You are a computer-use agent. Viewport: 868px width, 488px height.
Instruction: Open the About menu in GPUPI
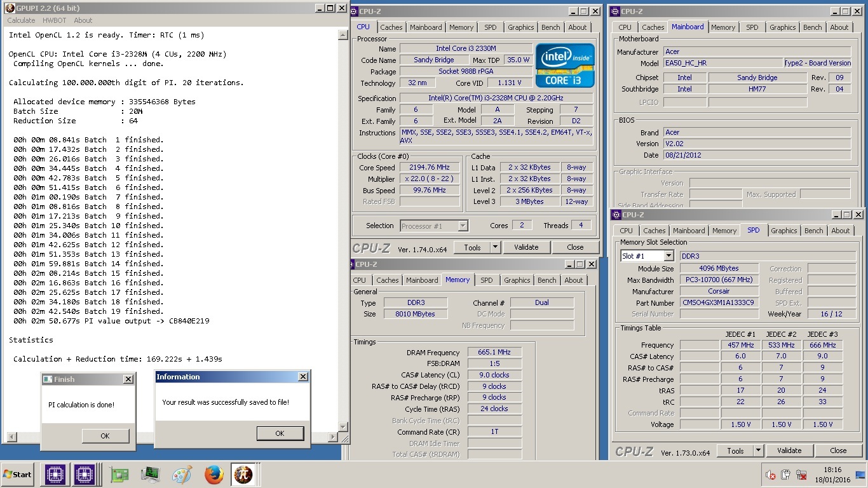click(x=83, y=20)
